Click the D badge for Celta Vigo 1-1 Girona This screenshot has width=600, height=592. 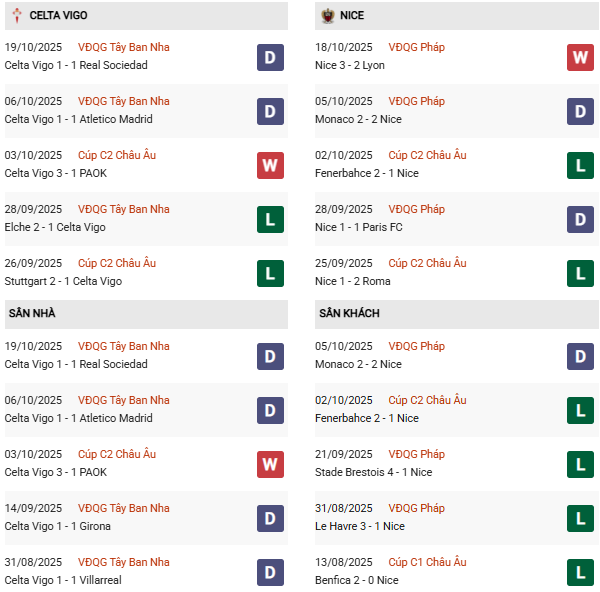coord(270,518)
